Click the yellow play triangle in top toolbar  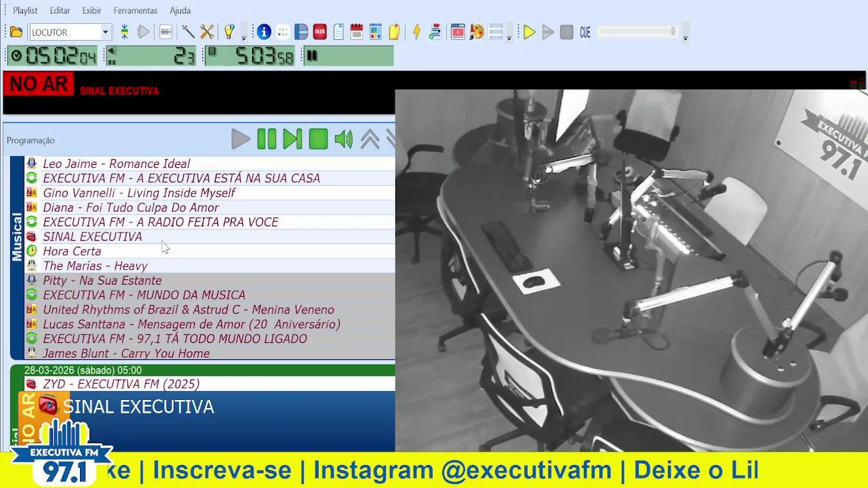pyautogui.click(x=530, y=32)
